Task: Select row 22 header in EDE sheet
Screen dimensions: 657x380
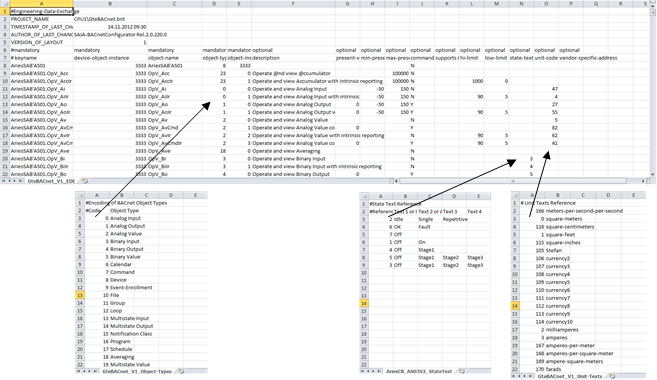Action: (x=5, y=174)
